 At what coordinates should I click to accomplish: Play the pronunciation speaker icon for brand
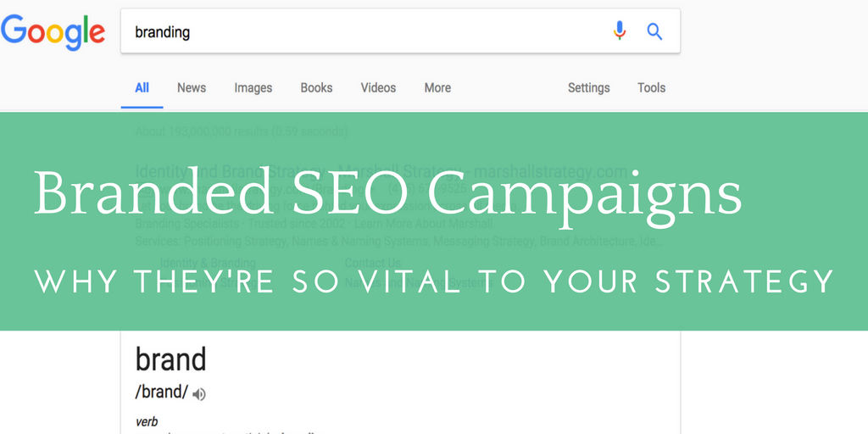coord(199,393)
